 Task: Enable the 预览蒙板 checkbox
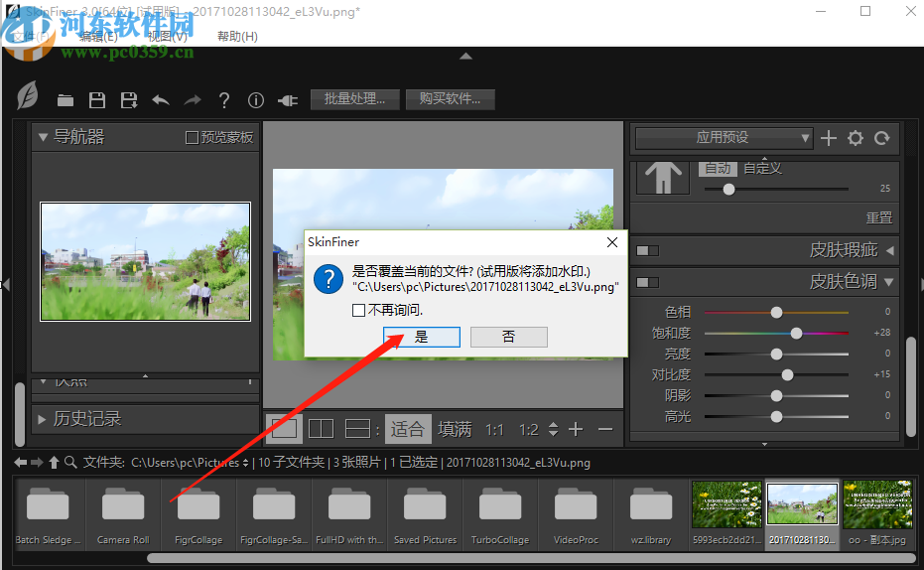click(192, 137)
